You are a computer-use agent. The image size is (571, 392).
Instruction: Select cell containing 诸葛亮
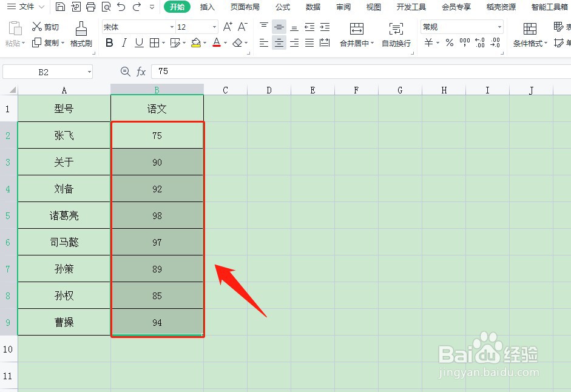64,215
